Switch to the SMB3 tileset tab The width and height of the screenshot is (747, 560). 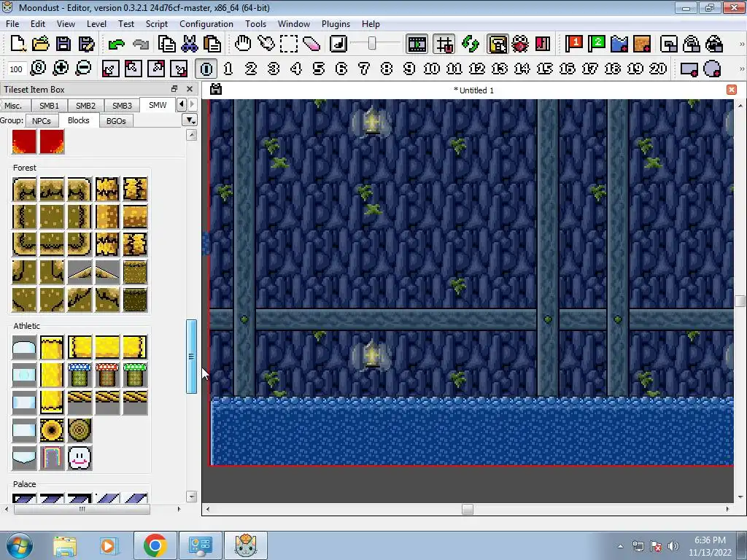(122, 105)
